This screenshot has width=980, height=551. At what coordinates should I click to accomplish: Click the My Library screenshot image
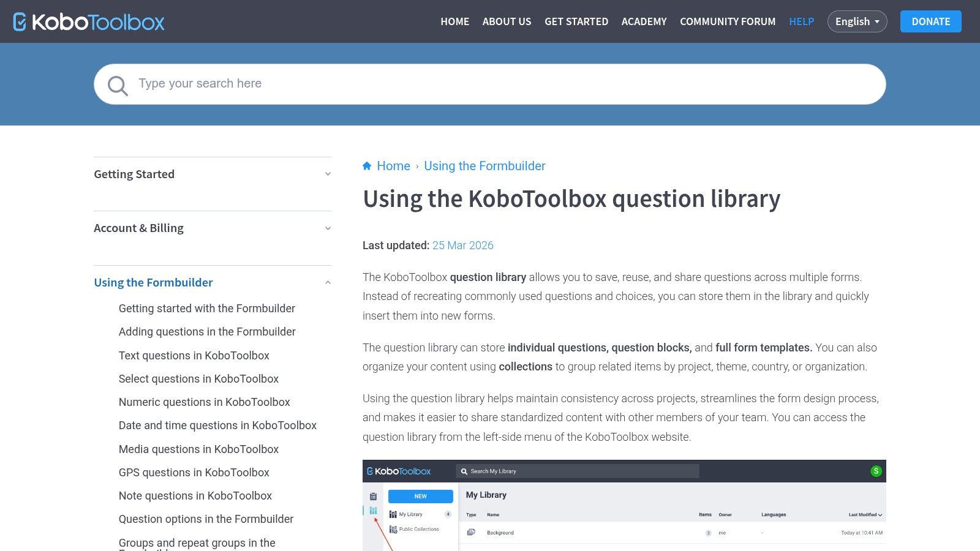tap(624, 505)
